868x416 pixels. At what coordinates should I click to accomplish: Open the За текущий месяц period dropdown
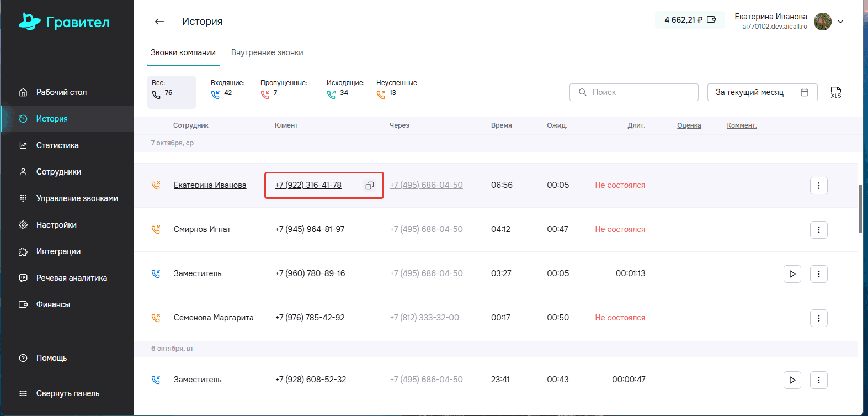pyautogui.click(x=762, y=92)
